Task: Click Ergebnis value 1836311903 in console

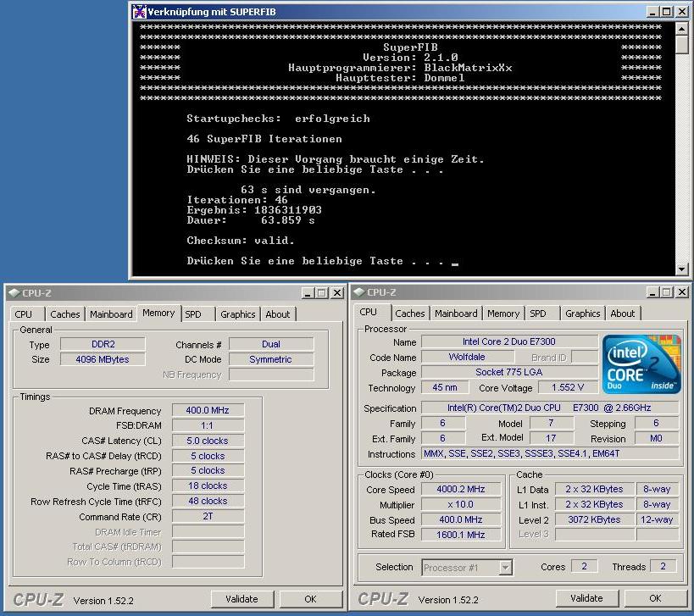Action: coord(288,210)
